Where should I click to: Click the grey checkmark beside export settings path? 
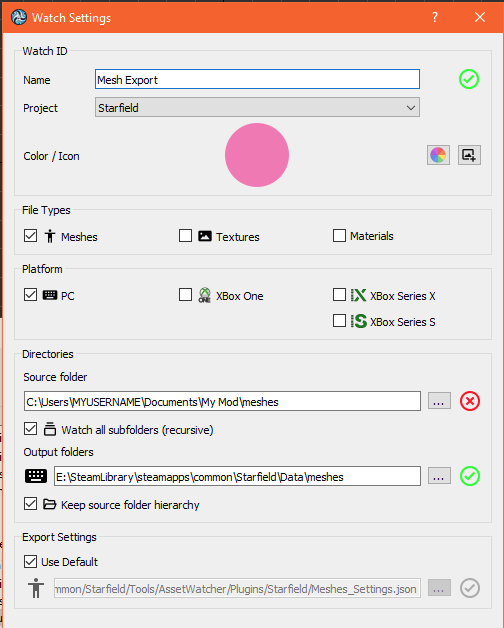pyautogui.click(x=470, y=588)
